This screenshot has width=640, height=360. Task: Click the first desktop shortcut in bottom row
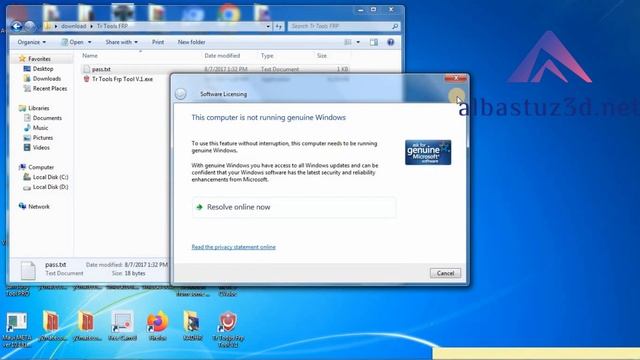pos(17,329)
